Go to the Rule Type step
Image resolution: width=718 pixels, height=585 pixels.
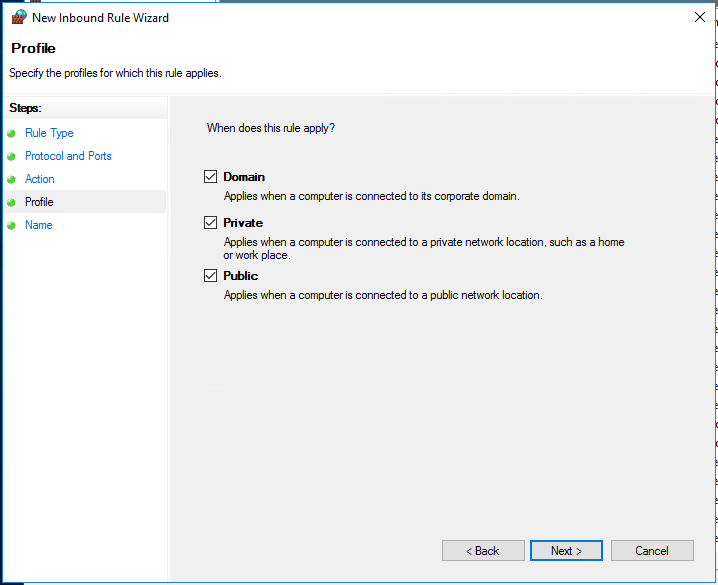click(49, 133)
